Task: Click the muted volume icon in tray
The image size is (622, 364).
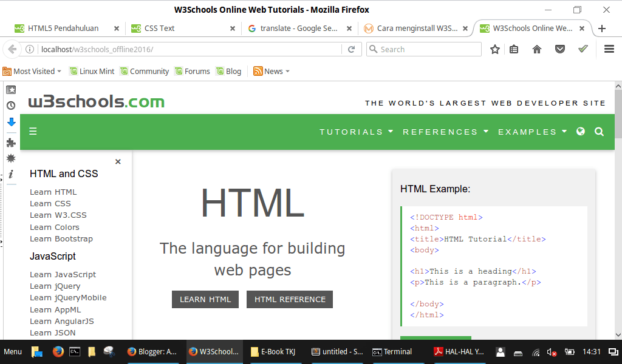Action: pos(552,352)
